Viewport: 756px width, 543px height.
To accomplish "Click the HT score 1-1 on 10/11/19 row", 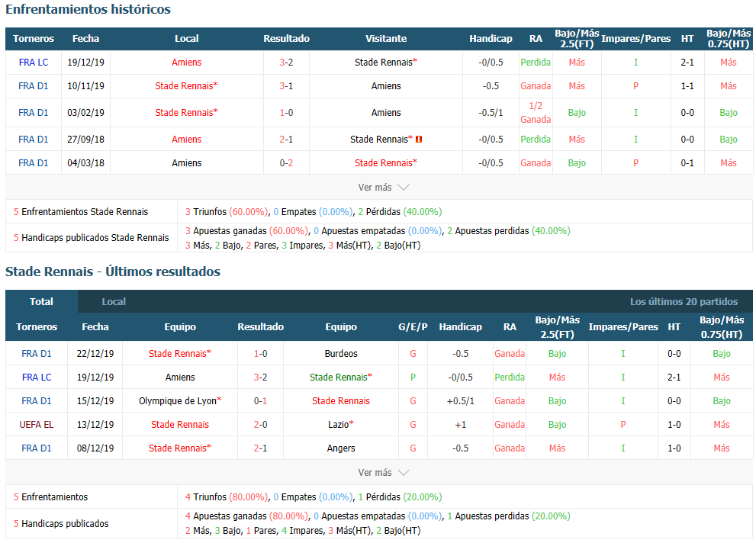I will (x=687, y=85).
